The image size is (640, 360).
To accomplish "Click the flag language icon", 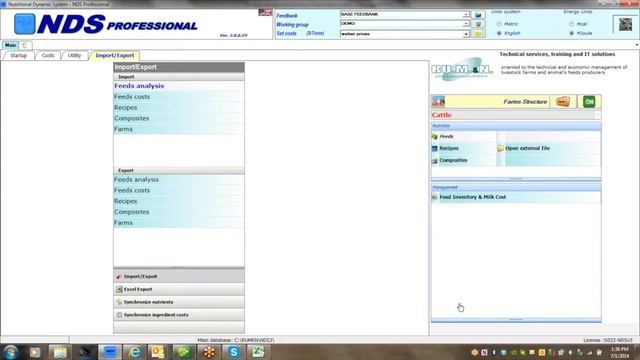I will tap(265, 13).
